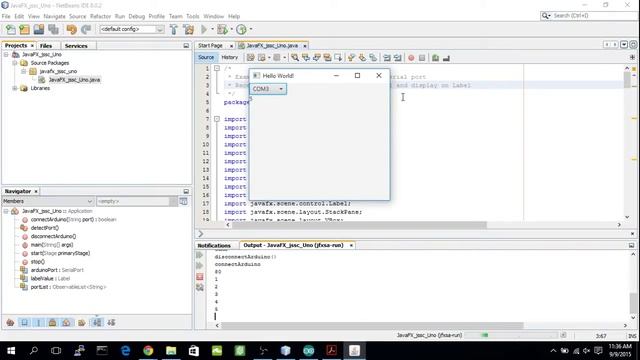640x360 pixels.
Task: Click the red stop icon in Output panel
Action: pos(200,277)
